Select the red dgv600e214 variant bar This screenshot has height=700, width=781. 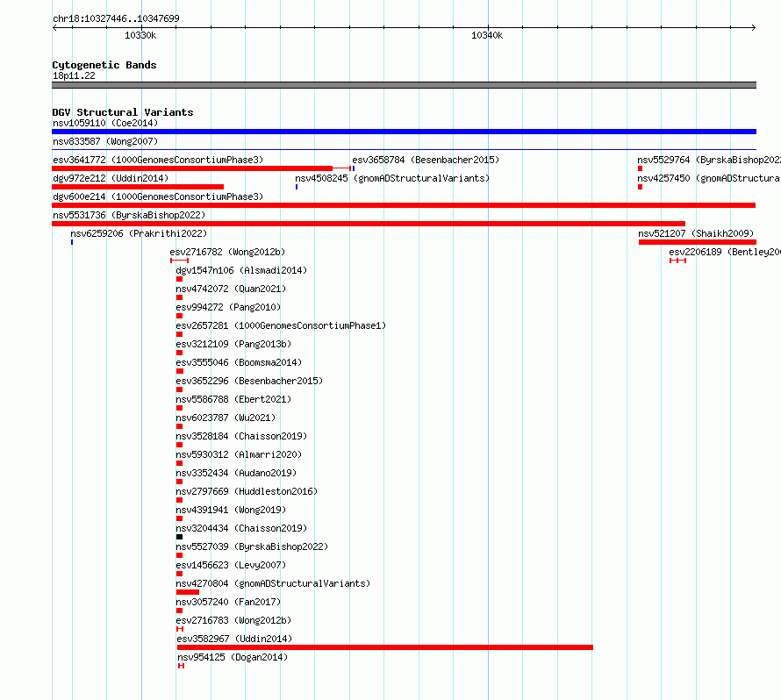pos(404,205)
